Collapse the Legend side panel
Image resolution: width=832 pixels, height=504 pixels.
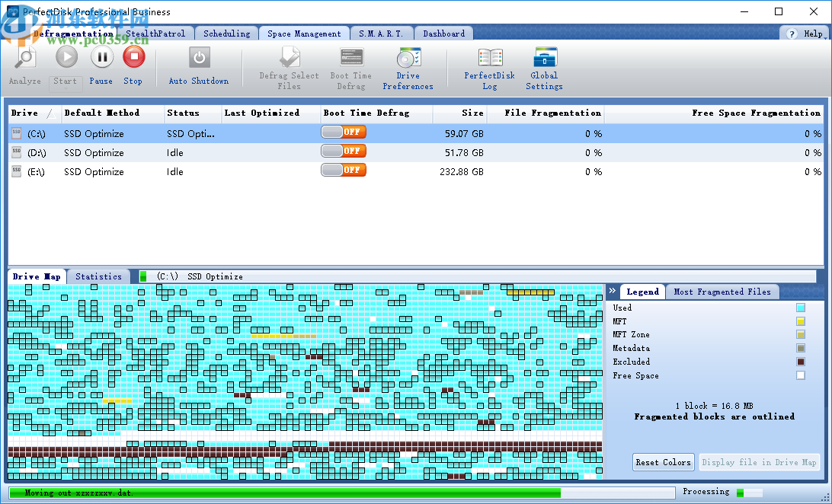coord(612,290)
